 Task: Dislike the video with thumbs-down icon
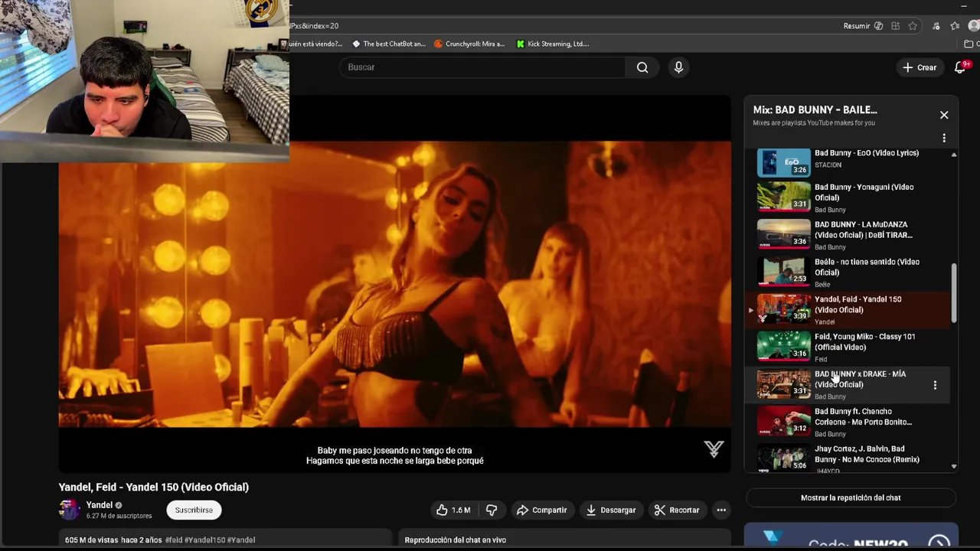[492, 510]
